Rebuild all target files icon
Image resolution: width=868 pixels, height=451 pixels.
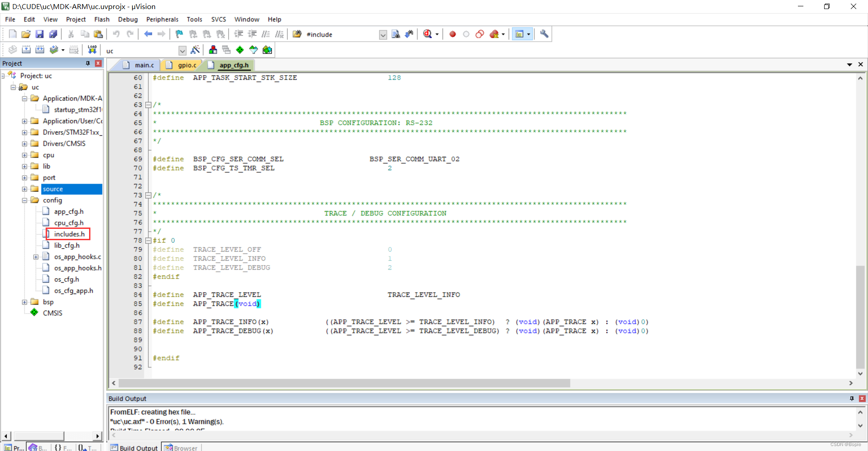[40, 50]
